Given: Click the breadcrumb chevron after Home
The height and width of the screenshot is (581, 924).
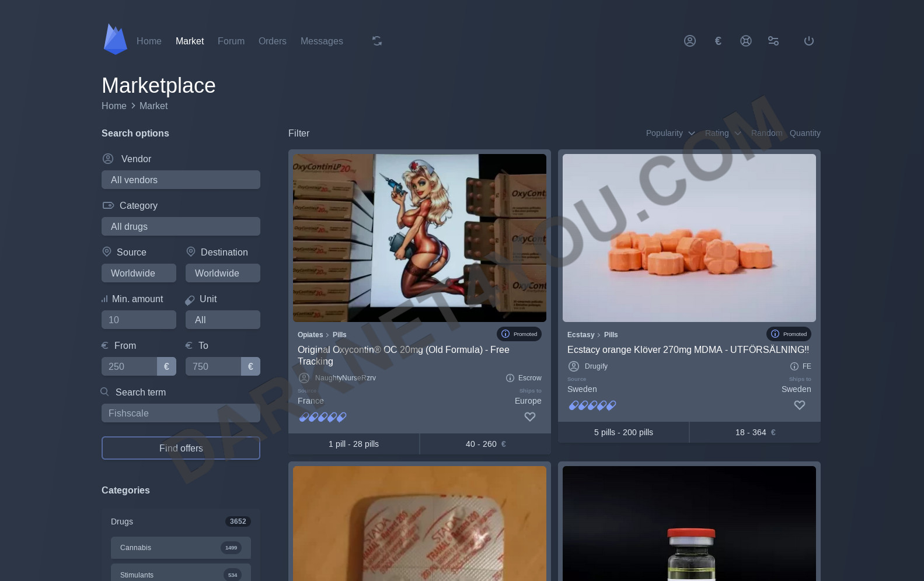Looking at the screenshot, I should tap(133, 106).
